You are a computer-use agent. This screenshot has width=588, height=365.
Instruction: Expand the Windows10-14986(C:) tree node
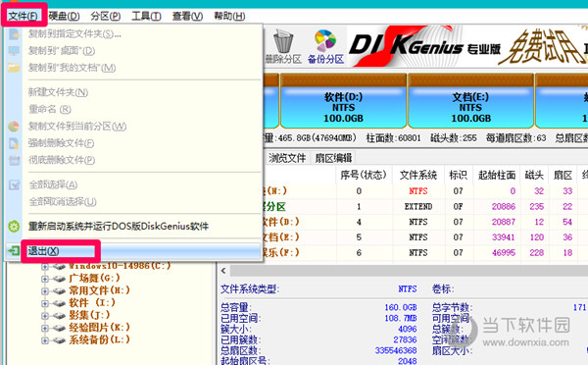45,267
